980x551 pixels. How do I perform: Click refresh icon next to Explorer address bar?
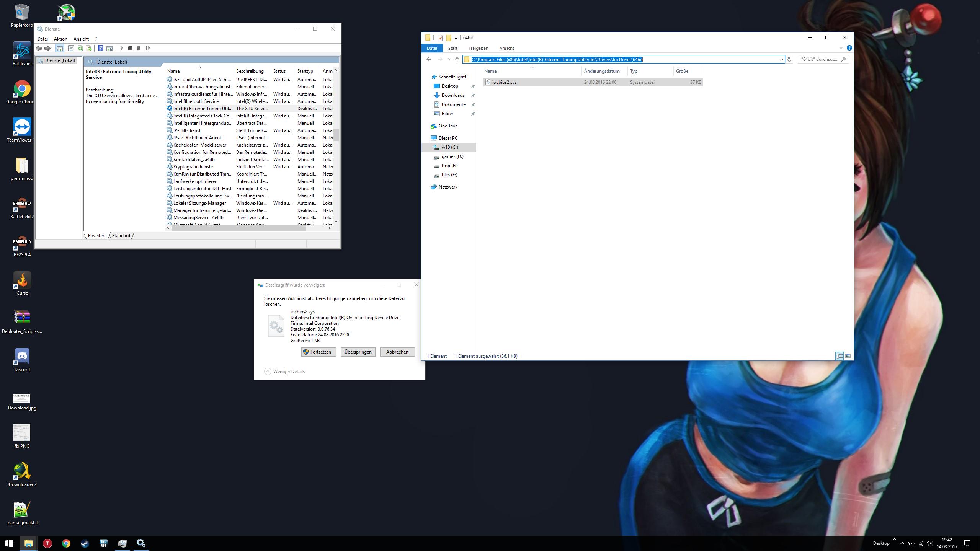click(789, 59)
